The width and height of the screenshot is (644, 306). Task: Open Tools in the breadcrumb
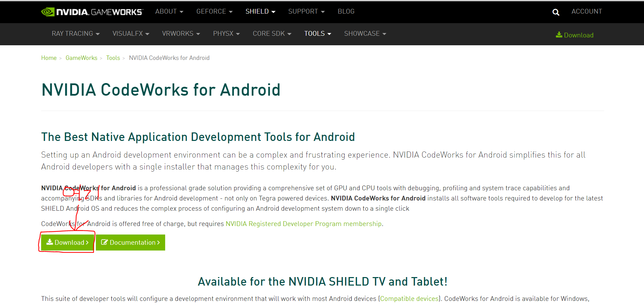tap(113, 58)
